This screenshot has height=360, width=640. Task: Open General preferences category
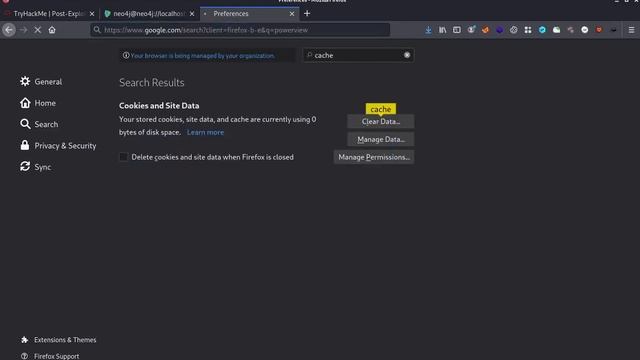click(x=41, y=82)
